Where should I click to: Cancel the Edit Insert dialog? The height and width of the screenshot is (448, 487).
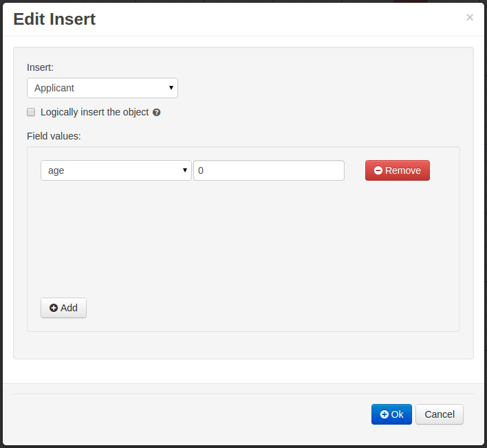tap(440, 414)
